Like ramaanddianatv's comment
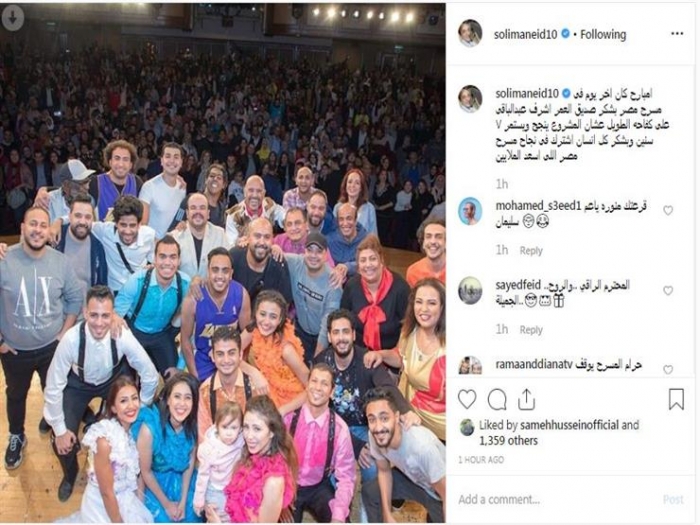The image size is (700, 525). [x=668, y=369]
